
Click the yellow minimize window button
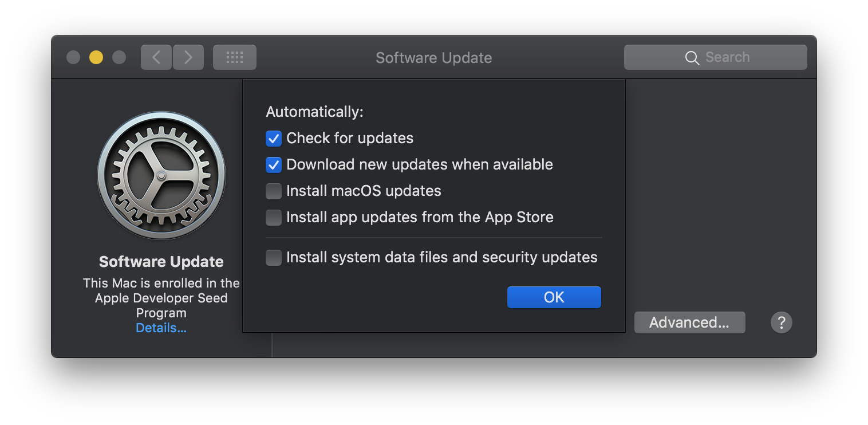(x=96, y=57)
